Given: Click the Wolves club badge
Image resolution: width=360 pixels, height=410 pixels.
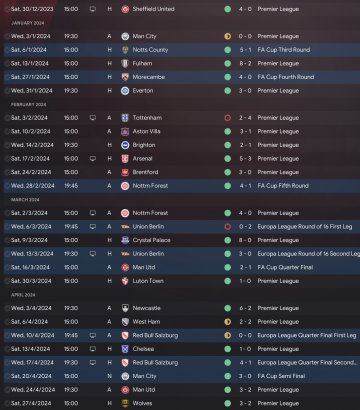Looking at the screenshot, I should coord(125,403).
